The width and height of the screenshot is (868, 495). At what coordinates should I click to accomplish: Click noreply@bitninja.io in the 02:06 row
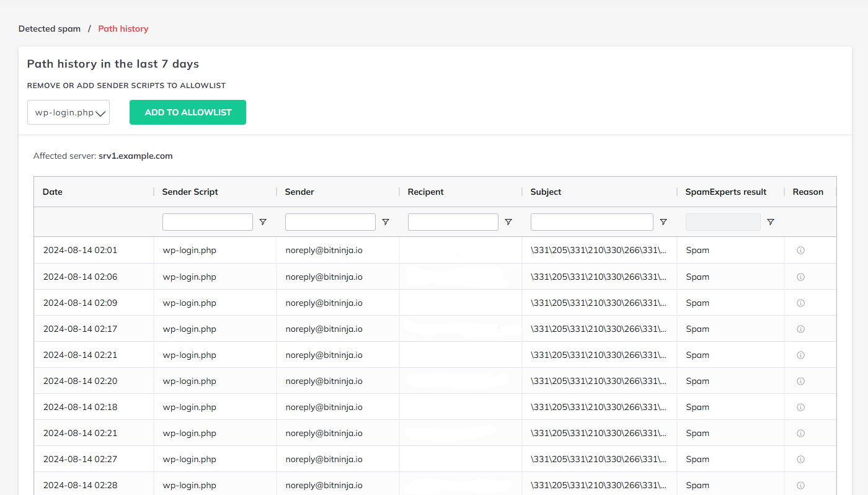[x=324, y=277]
